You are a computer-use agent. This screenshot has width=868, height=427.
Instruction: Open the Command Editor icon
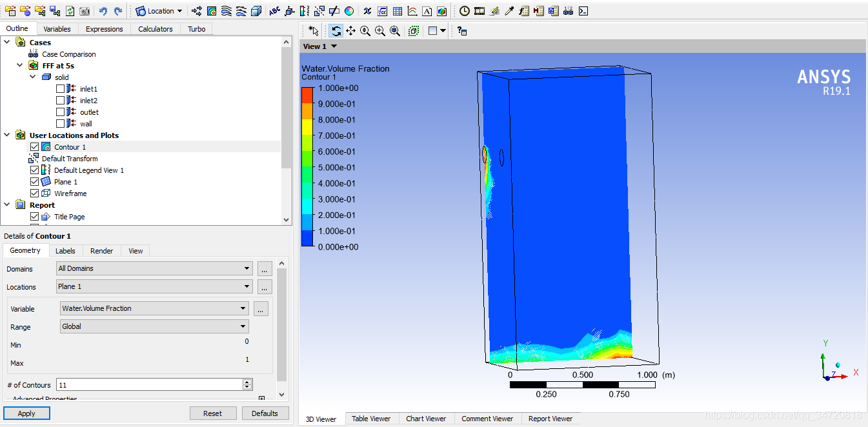point(583,11)
